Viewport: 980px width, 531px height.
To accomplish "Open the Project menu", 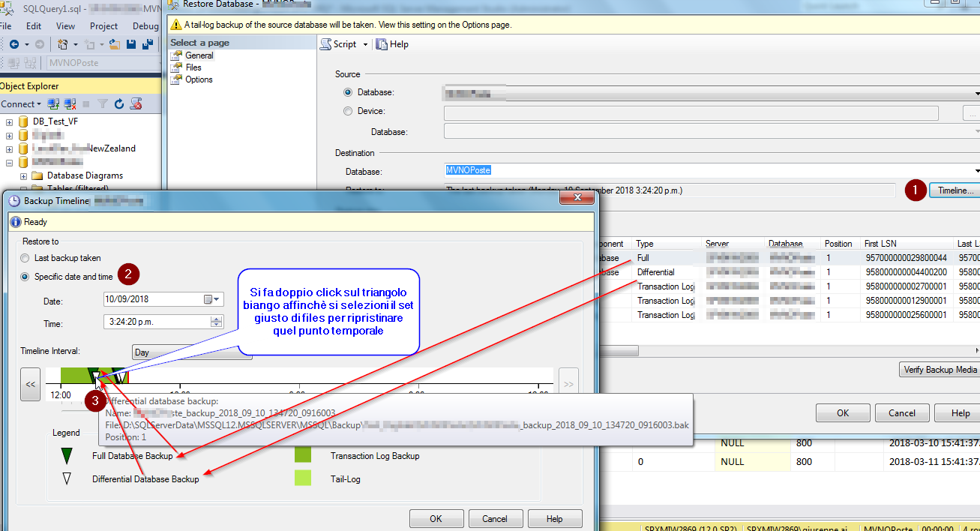I will tap(103, 25).
